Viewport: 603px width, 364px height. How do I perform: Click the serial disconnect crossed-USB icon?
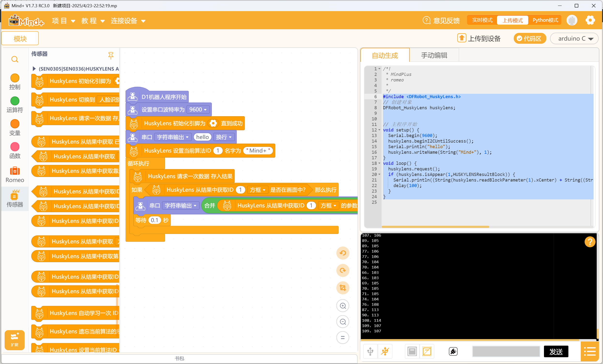[x=385, y=351]
